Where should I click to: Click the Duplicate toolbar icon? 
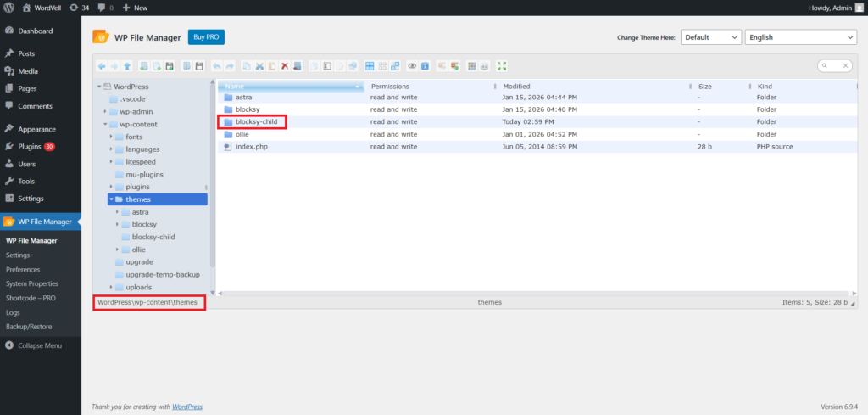314,66
